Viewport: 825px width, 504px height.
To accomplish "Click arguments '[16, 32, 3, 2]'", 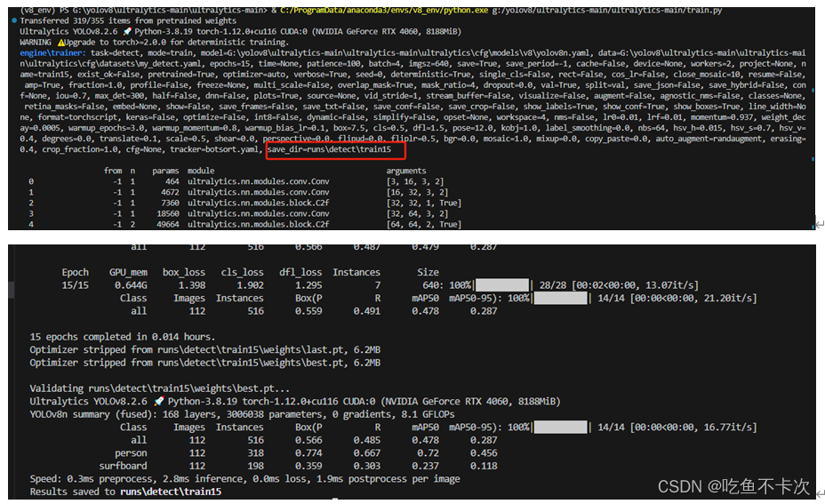I will click(x=417, y=193).
